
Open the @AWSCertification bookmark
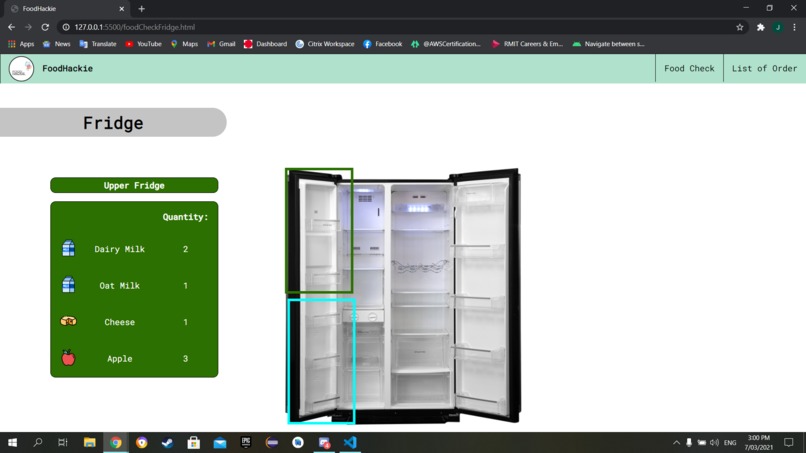446,44
